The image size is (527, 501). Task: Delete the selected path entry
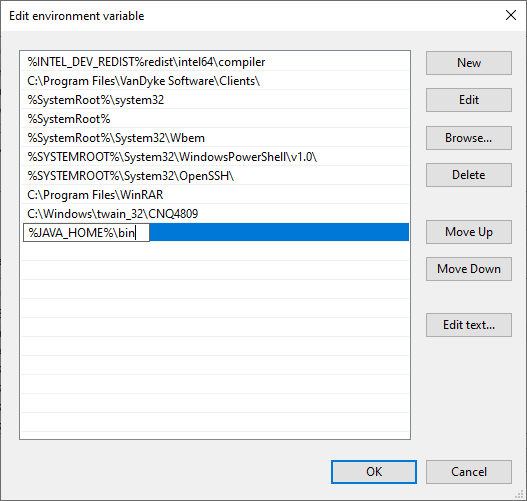(469, 175)
